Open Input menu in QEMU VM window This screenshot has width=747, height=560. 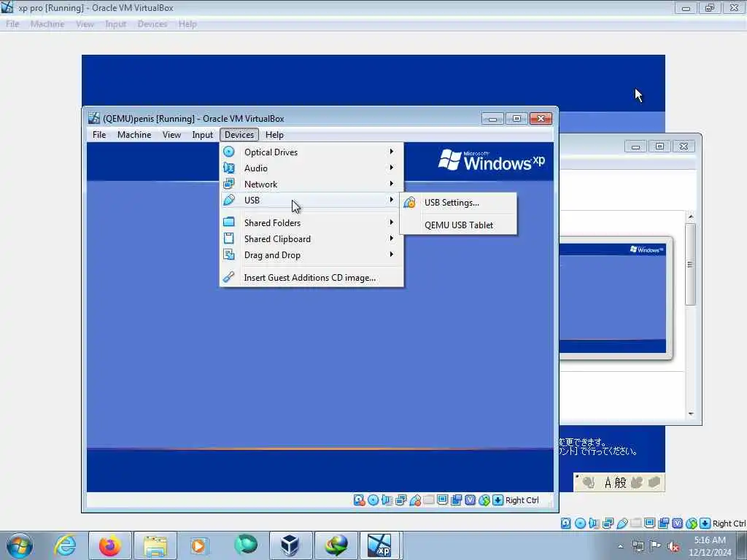coord(203,135)
